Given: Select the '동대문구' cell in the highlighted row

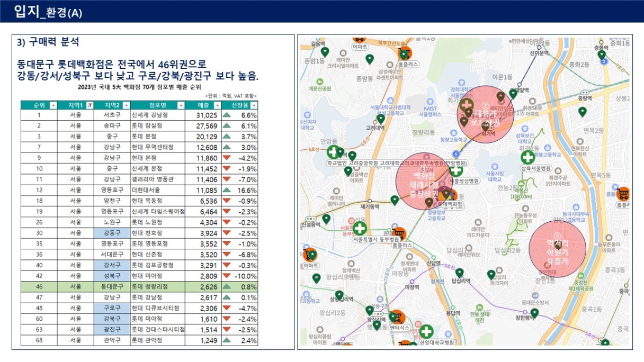Looking at the screenshot, I should click(112, 287).
